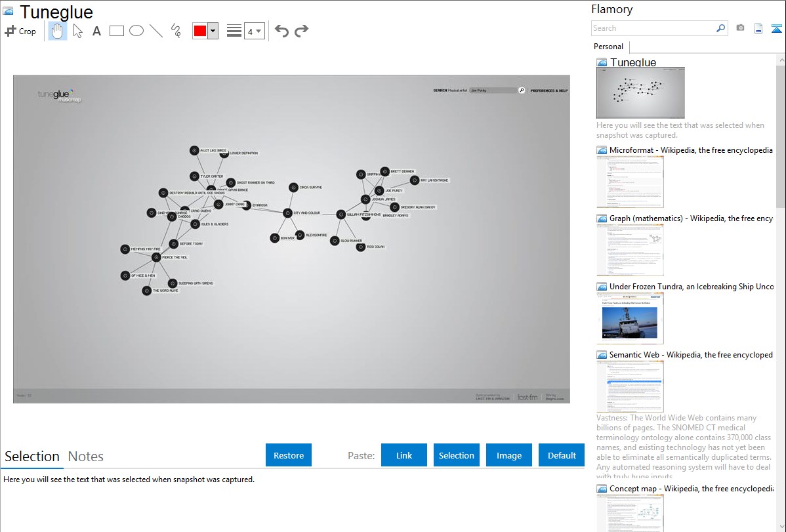Image resolution: width=786 pixels, height=532 pixels.
Task: Select the rectangle drawing tool
Action: (x=116, y=31)
